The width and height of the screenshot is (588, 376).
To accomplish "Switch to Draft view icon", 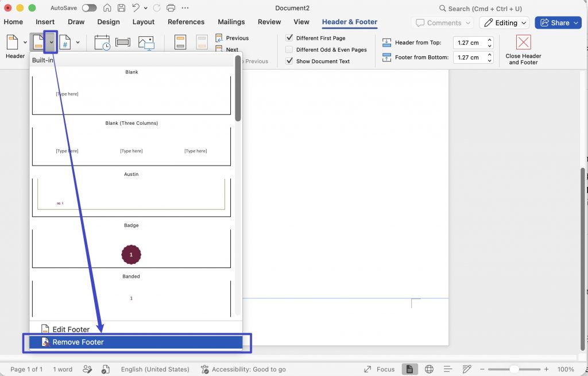I will click(x=467, y=369).
